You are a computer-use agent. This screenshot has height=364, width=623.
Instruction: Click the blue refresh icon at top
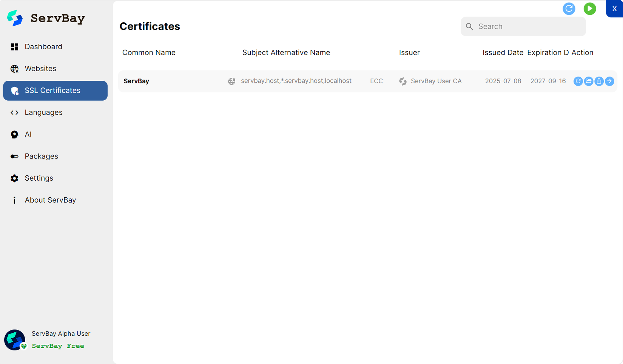pos(569,9)
